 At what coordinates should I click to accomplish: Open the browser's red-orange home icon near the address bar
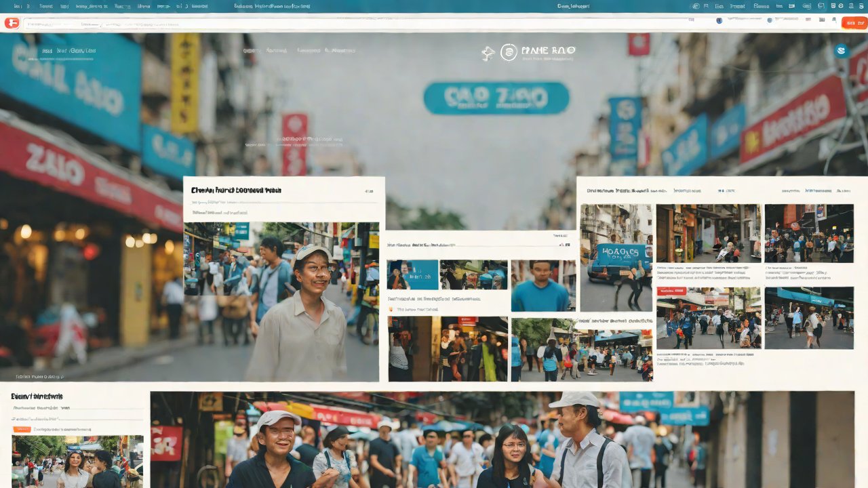[12, 22]
